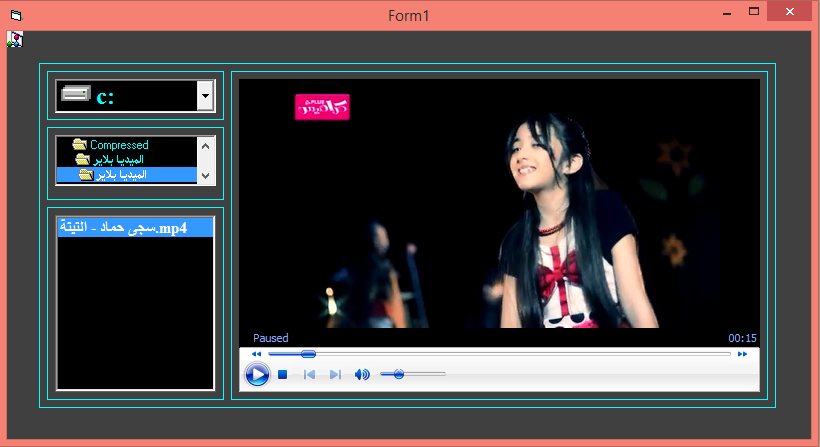The image size is (820, 447).
Task: Minimize the Form1 window
Action: 727,13
